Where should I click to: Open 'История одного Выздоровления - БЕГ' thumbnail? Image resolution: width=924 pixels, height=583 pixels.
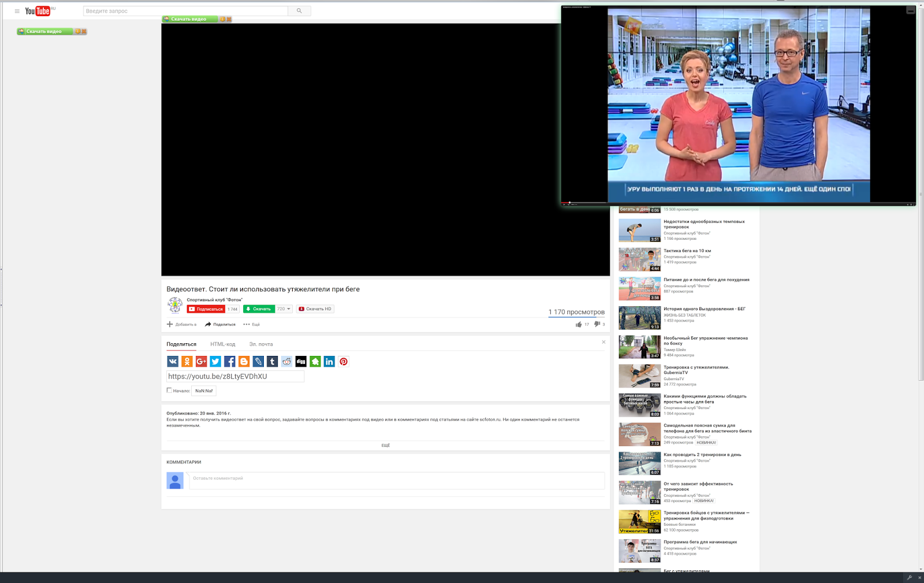point(640,318)
